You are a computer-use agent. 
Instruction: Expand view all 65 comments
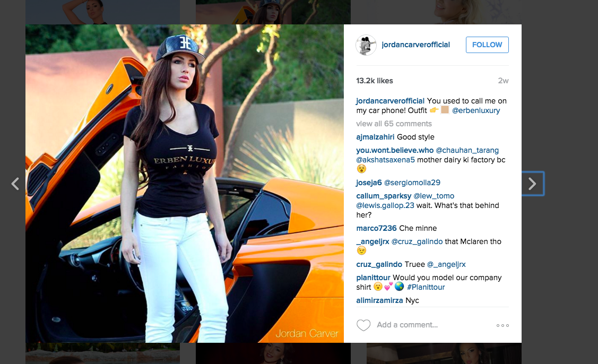tap(394, 124)
